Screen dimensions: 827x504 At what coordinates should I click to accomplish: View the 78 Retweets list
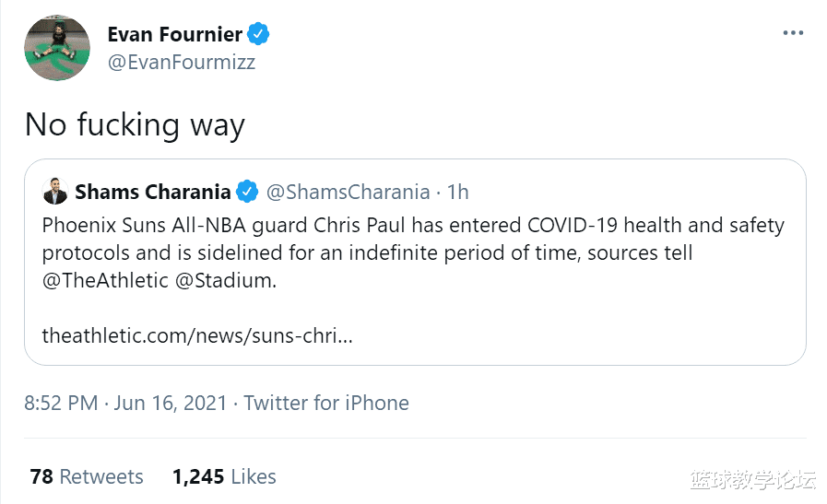click(x=87, y=476)
